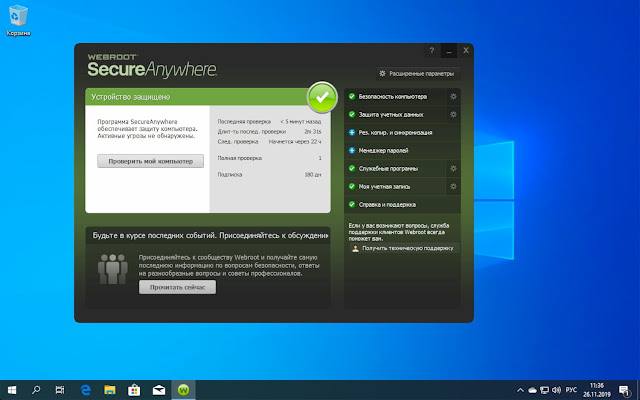Open the notification center icon
Image resolution: width=640 pixels, height=400 pixels.
coord(624,391)
